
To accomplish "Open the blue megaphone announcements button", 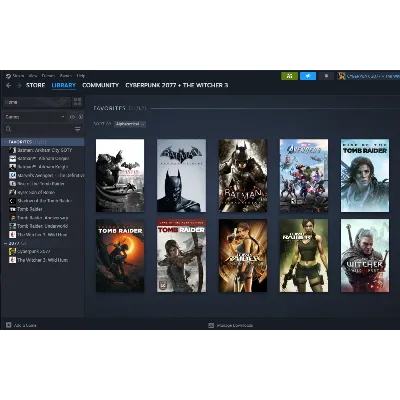I will tap(308, 76).
